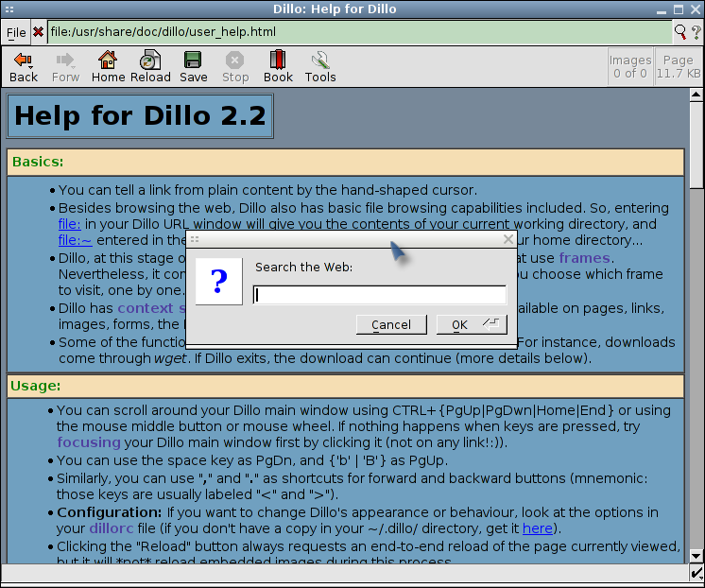This screenshot has height=588, width=705.
Task: Click the Forw forward navigation button
Action: (x=65, y=67)
